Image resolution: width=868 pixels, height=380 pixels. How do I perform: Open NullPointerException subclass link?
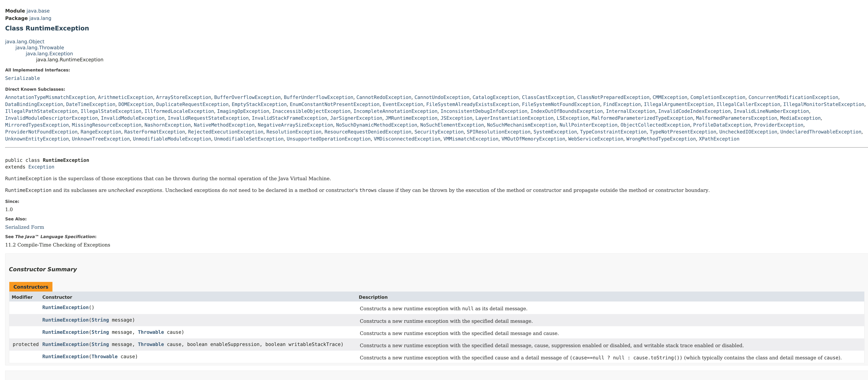point(588,125)
